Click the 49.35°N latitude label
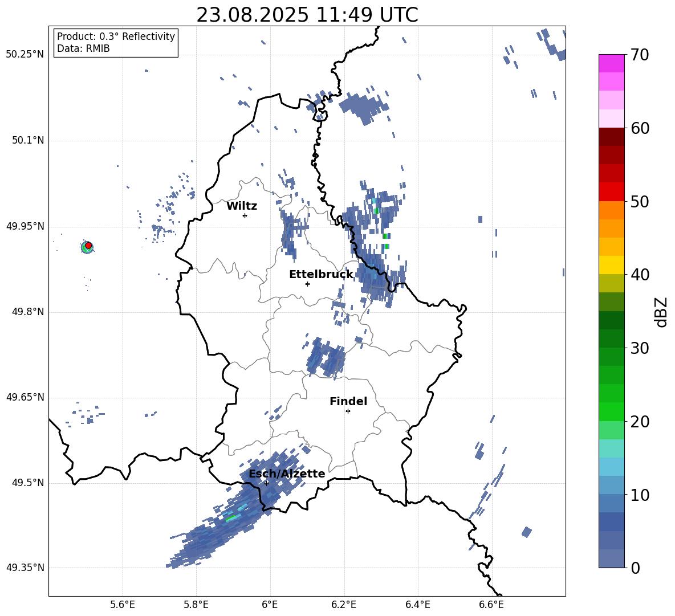675x616 pixels. coord(25,568)
